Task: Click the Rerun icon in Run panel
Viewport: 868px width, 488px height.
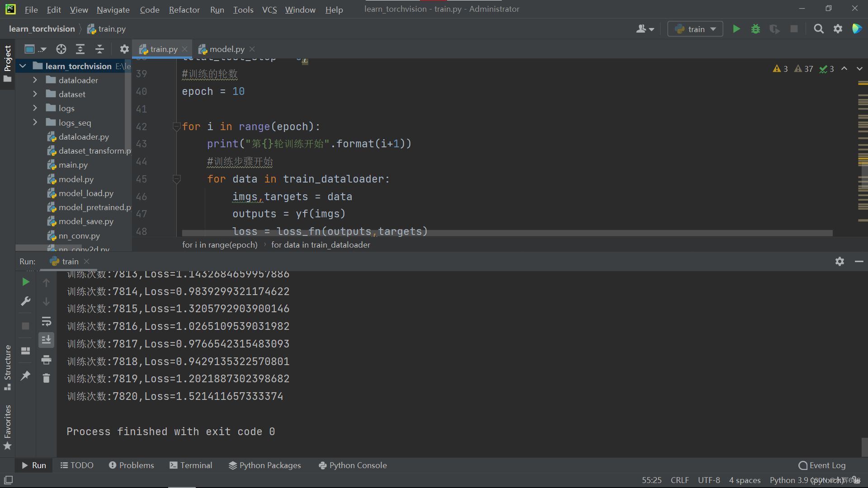Action: pos(26,282)
